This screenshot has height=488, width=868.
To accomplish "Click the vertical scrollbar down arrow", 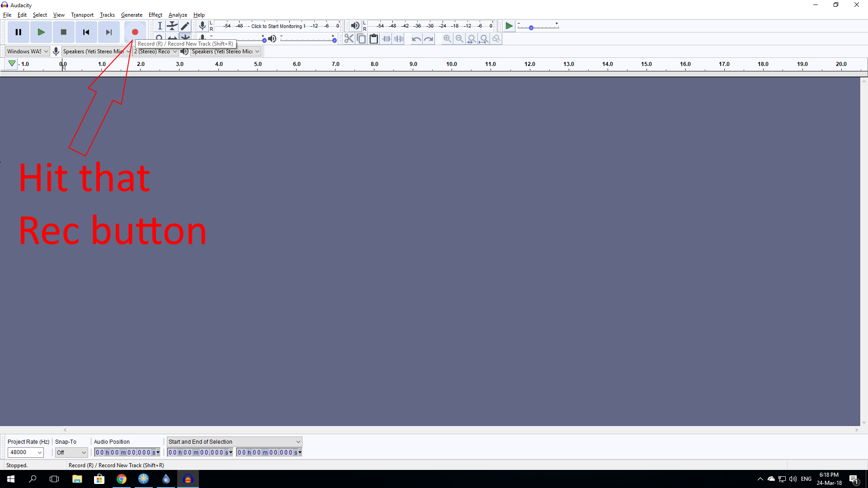I will [x=864, y=423].
